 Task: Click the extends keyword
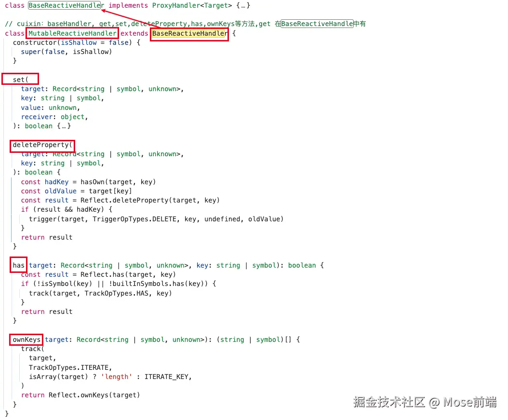click(x=134, y=33)
